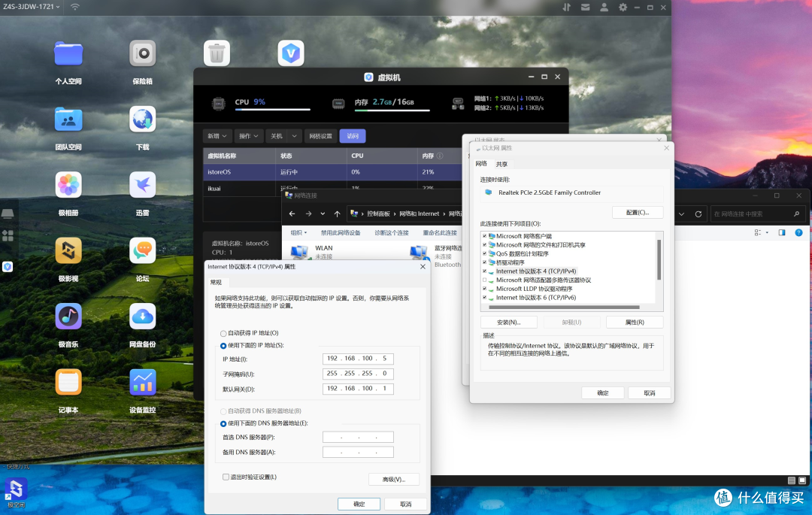The image size is (812, 515).
Task: Open the 极影视 video app icon
Action: (68, 250)
